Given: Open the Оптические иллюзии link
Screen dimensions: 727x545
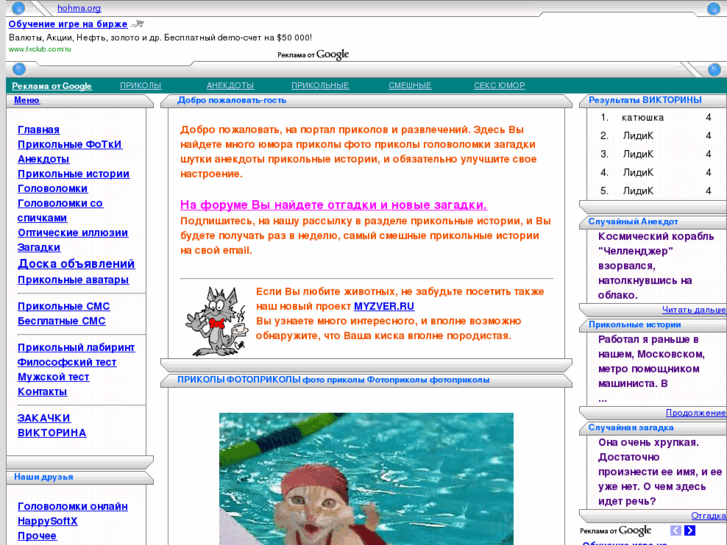Looking at the screenshot, I should pyautogui.click(x=72, y=233).
